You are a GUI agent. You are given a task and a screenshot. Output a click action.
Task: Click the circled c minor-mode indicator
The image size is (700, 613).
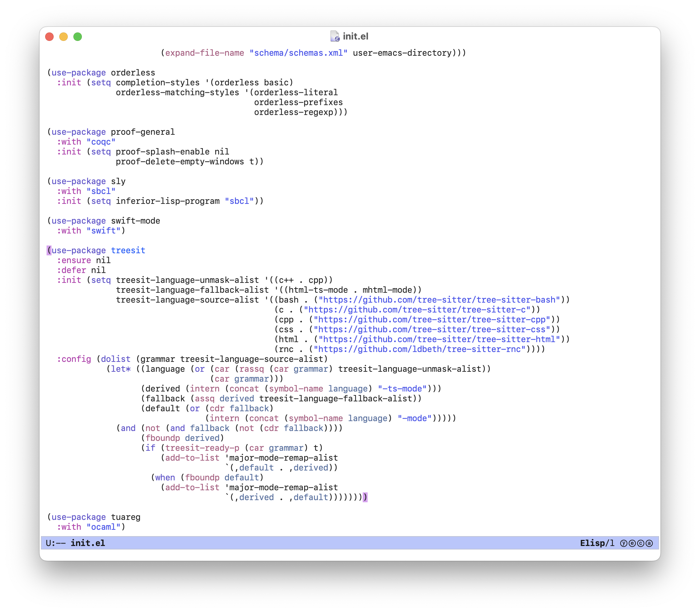click(640, 543)
